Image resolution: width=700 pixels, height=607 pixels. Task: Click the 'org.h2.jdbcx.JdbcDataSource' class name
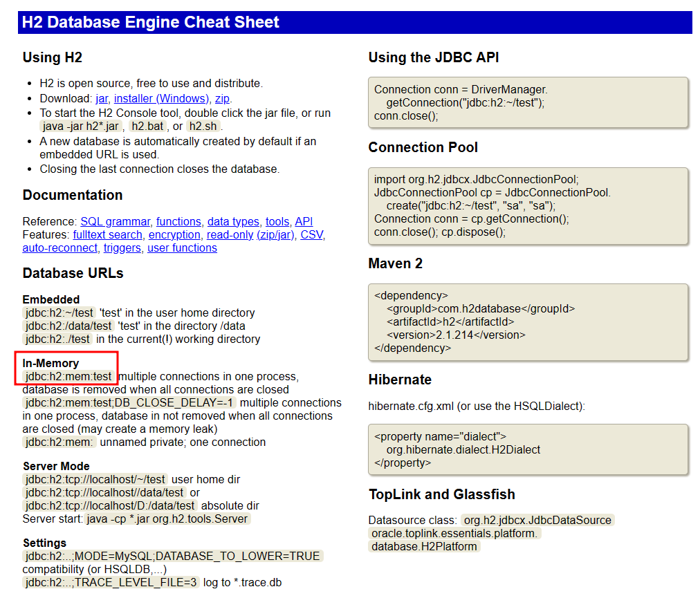pyautogui.click(x=537, y=521)
